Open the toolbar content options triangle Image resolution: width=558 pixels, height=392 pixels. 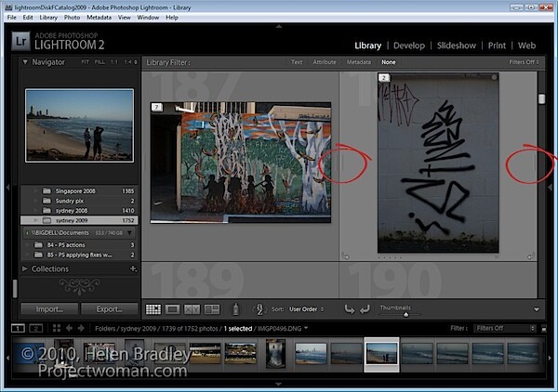[x=537, y=309]
